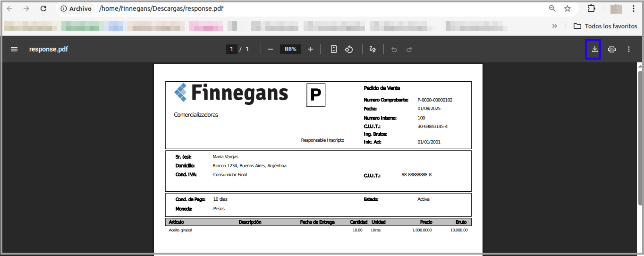
Task: Click the P document type box
Action: pos(316,95)
